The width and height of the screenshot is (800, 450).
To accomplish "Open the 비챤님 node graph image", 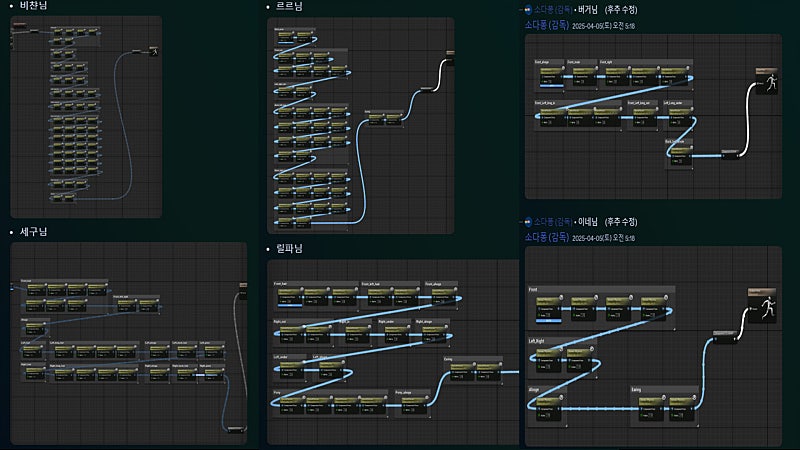I will point(86,117).
